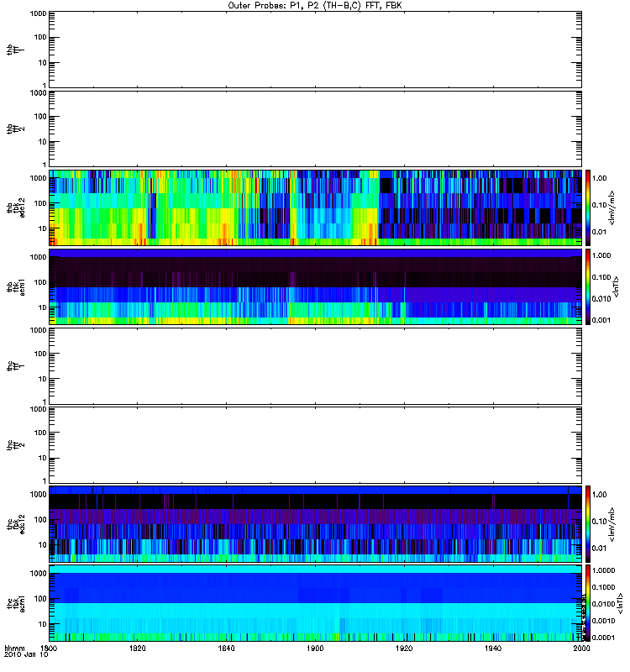Click '0.10' on the thb edc12 color scale
This screenshot has height=672, width=630.
(x=599, y=205)
